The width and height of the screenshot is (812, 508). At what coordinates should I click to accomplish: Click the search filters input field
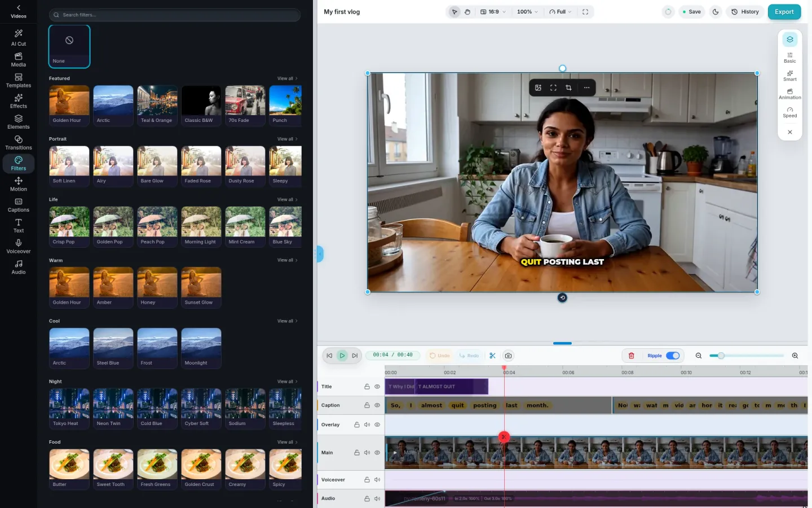(x=175, y=15)
